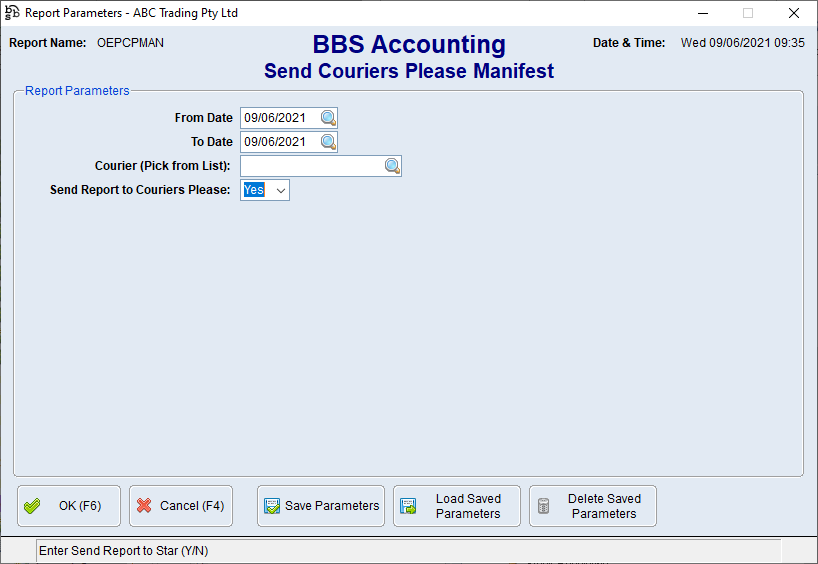
Task: Click the OEPCMAN report name text
Action: tap(130, 43)
